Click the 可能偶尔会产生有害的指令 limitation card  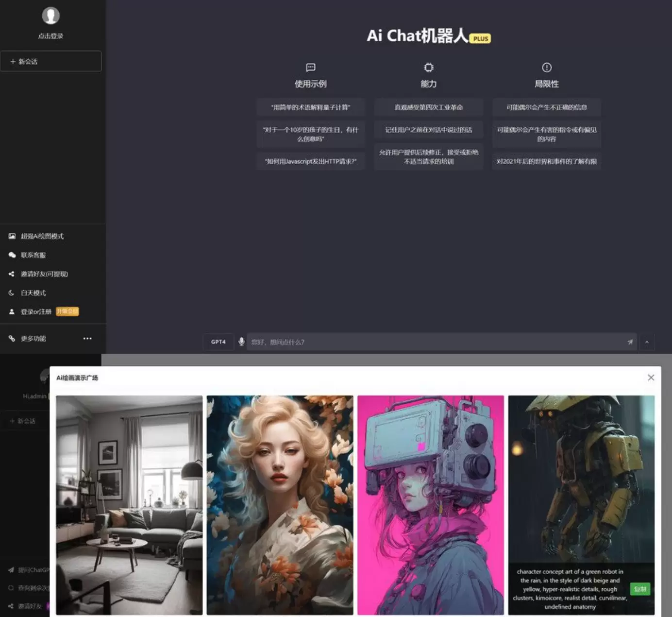point(547,134)
